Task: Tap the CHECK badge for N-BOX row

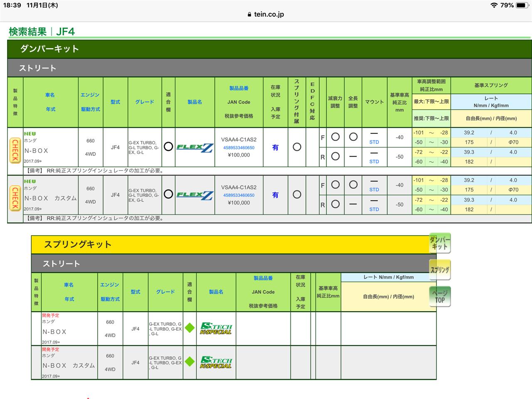Action: click(x=15, y=150)
